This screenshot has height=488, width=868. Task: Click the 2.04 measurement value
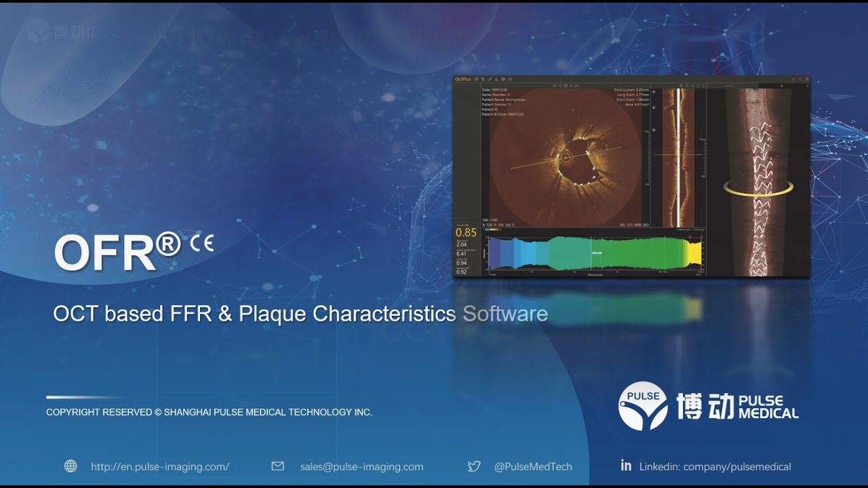coord(461,245)
